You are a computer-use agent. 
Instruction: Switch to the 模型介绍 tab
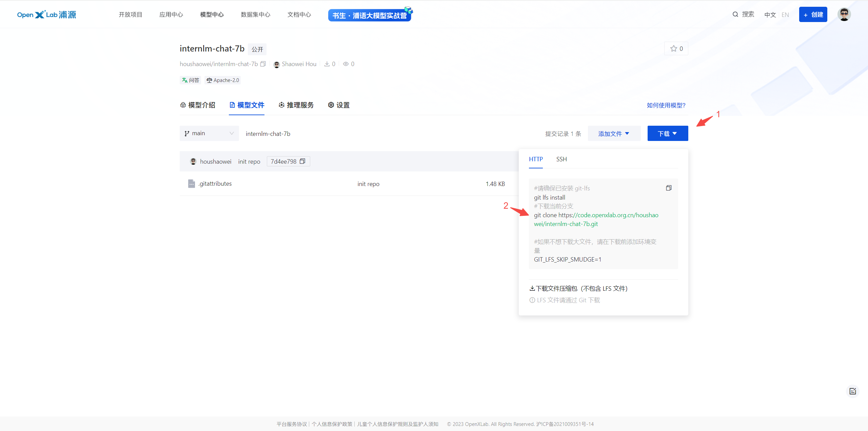[198, 105]
